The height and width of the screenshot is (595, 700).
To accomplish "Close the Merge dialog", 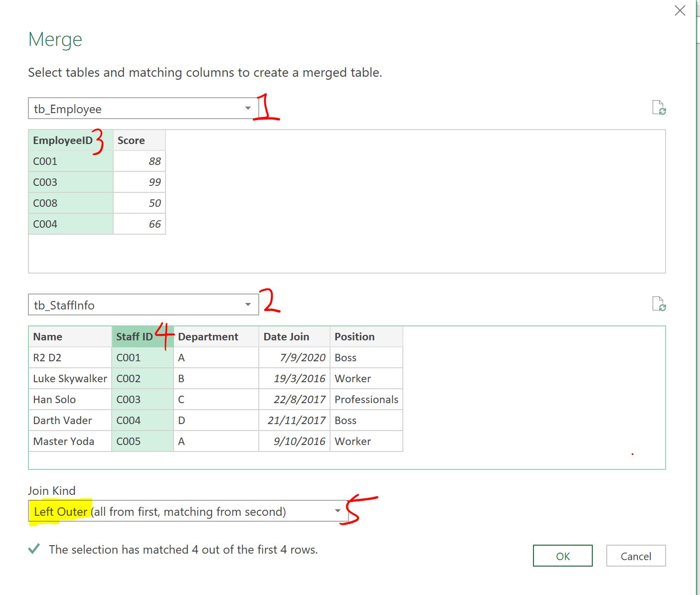I will [680, 10].
